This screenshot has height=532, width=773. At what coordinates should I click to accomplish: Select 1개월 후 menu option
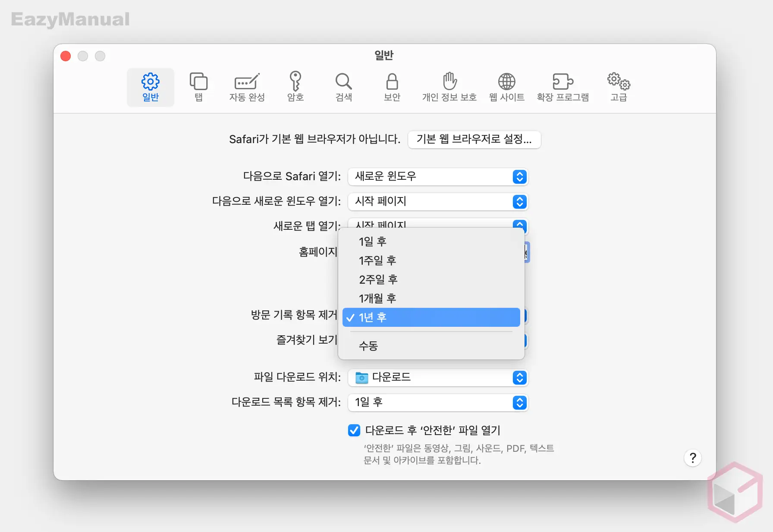431,298
